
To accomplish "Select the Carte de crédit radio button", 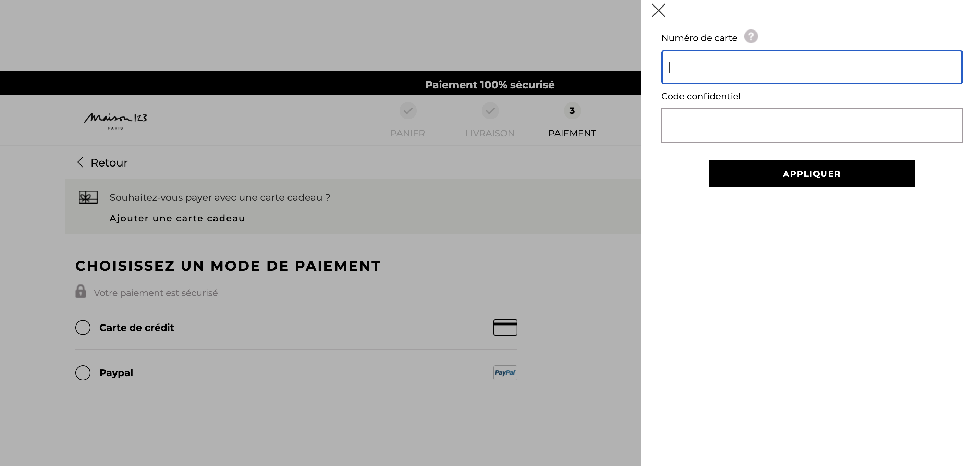I will (83, 328).
